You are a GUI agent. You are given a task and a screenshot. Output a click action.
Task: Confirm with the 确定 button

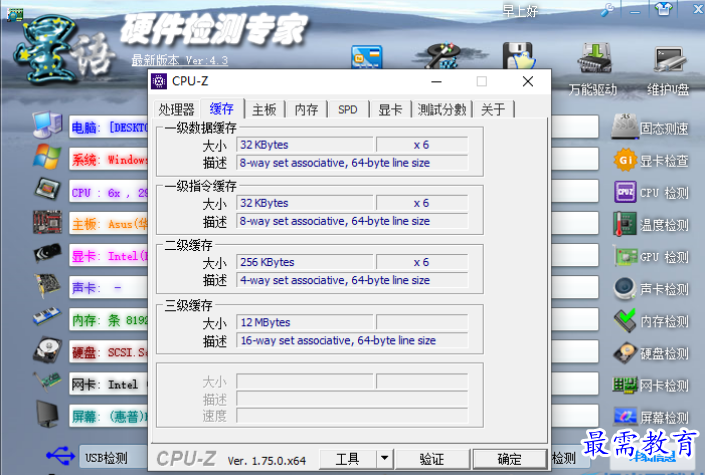(509, 458)
